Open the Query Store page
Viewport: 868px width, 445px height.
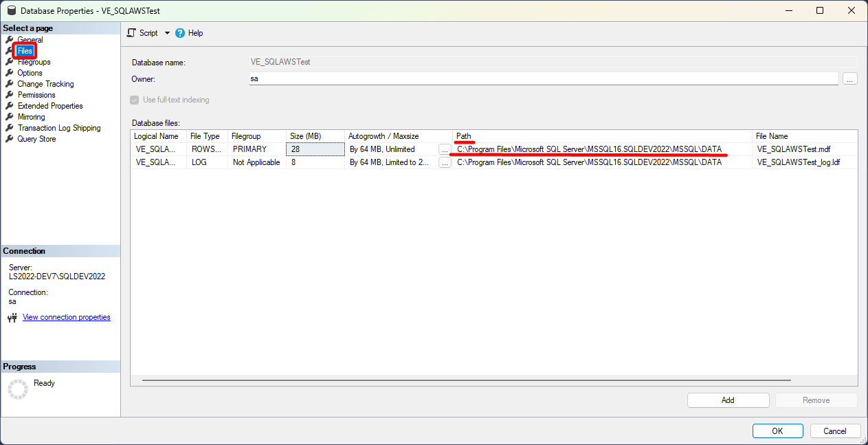click(x=37, y=139)
